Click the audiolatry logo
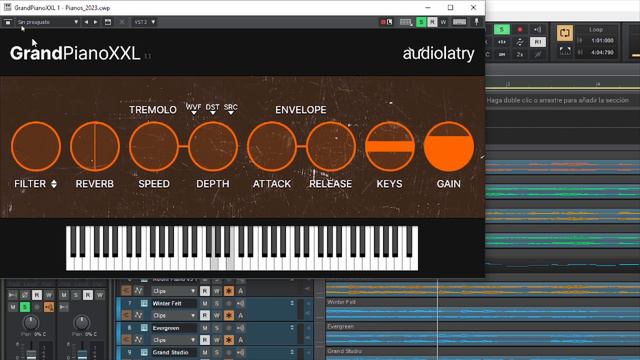Screen dimensions: 640x360 [438, 53]
